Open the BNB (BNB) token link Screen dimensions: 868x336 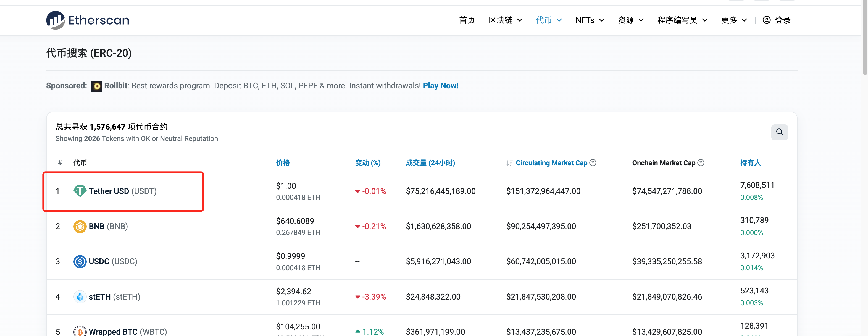click(108, 226)
